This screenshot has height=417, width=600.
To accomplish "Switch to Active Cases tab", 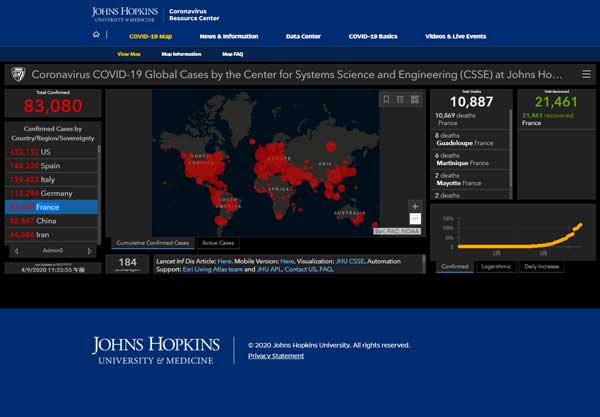I will [x=218, y=243].
